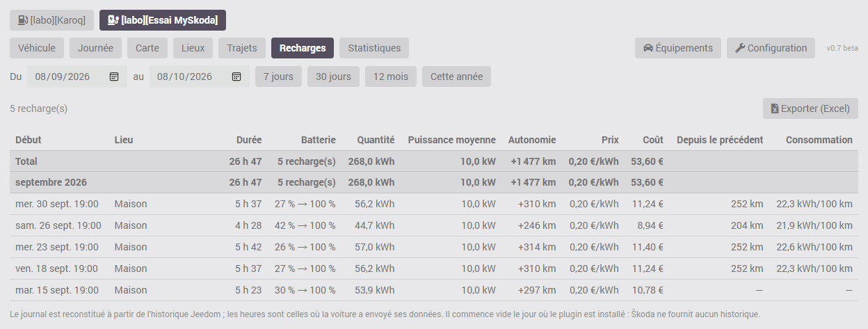
Task: Open calendar picker of start date field
Action: click(114, 77)
